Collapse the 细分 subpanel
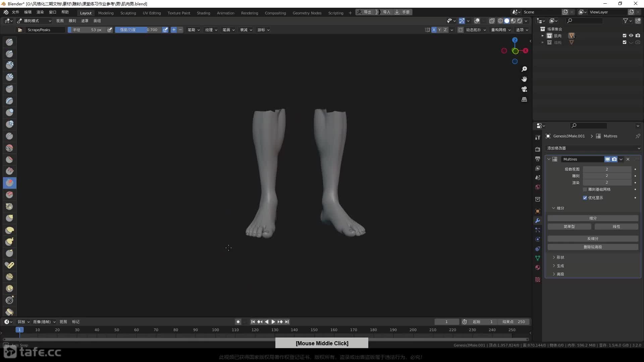Viewport: 644px width, 362px height. (554, 208)
